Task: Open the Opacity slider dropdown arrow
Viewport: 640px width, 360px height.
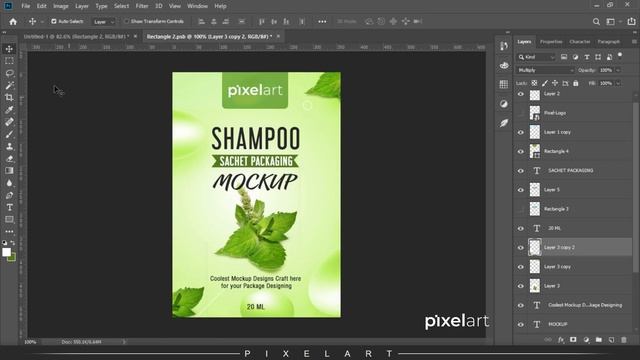Action: 618,70
